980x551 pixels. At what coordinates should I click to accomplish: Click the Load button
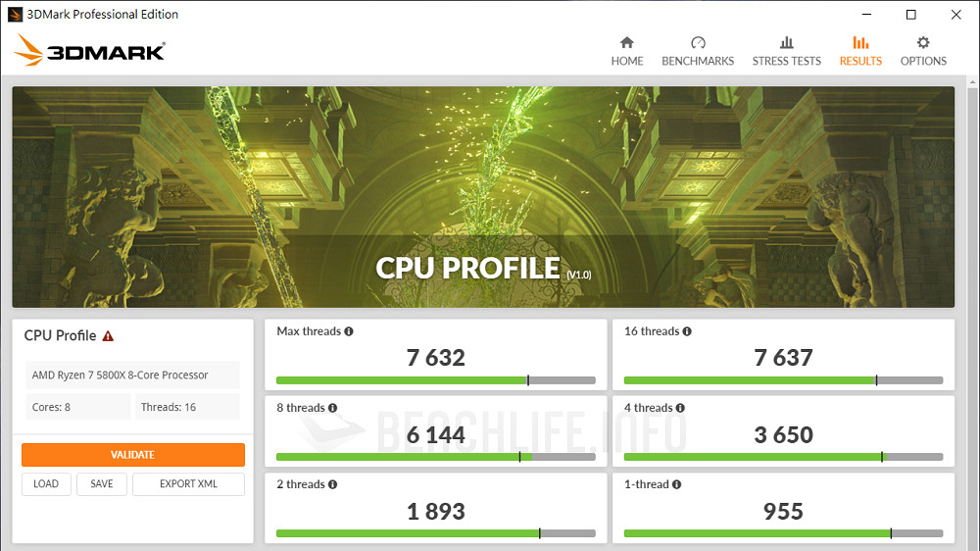[x=46, y=484]
